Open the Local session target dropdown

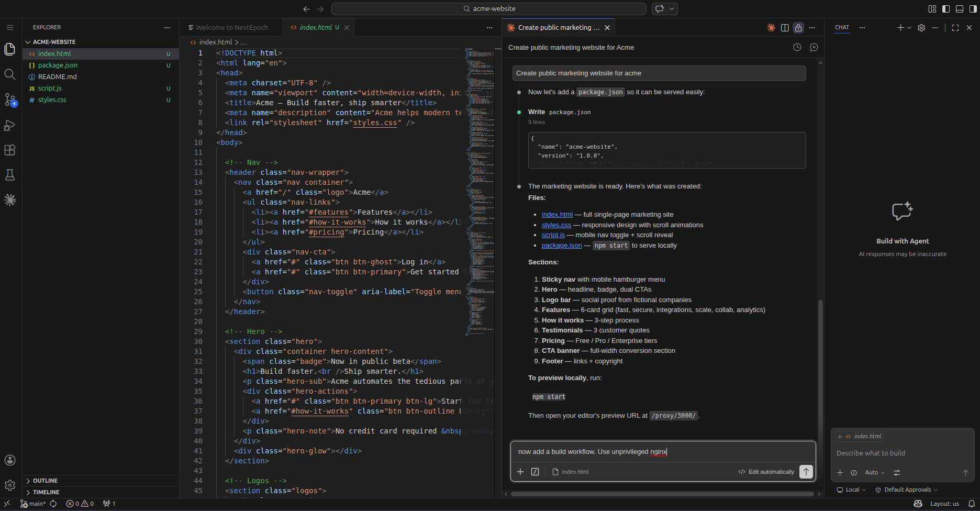[x=852, y=490]
